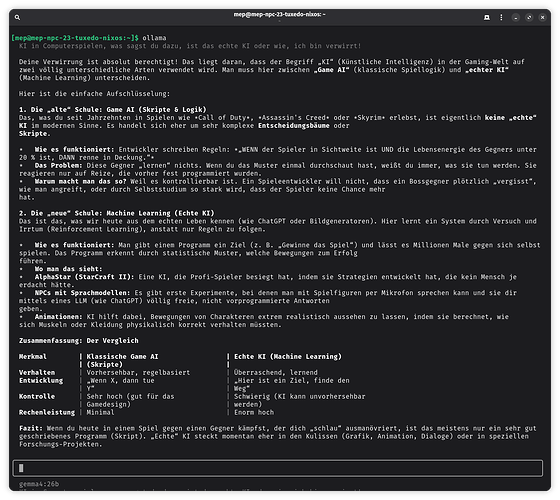Click table header 'Merkmal'
The width and height of the screenshot is (560, 500).
[32, 356]
